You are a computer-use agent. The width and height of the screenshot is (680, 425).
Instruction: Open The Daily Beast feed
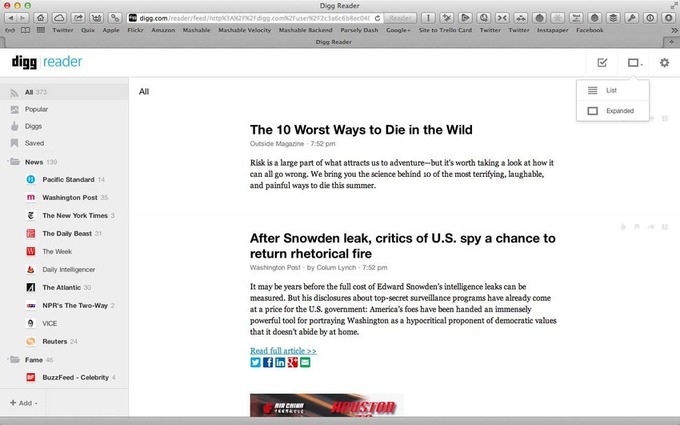pyautogui.click(x=67, y=233)
